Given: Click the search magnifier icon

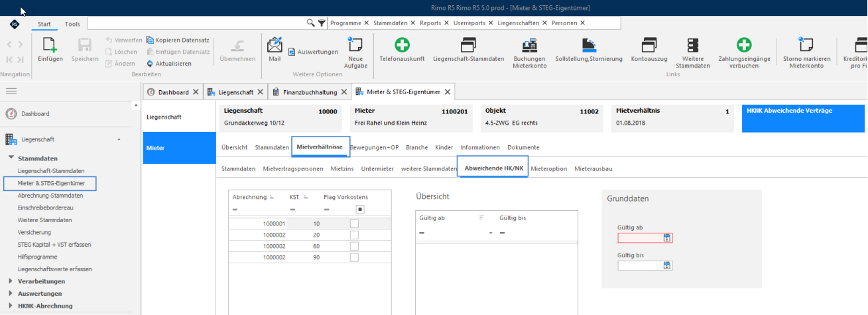Looking at the screenshot, I should [x=310, y=23].
